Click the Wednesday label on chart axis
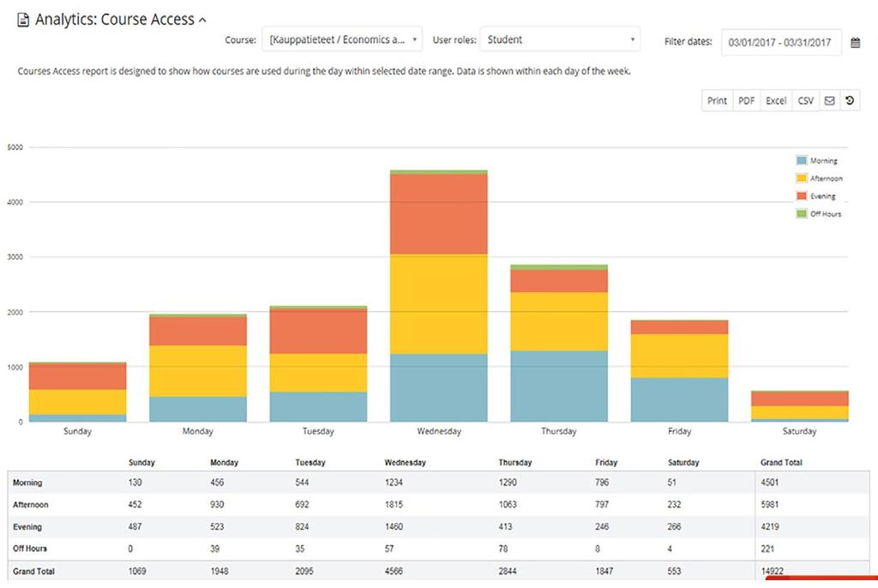Image resolution: width=878 pixels, height=588 pixels. (439, 431)
